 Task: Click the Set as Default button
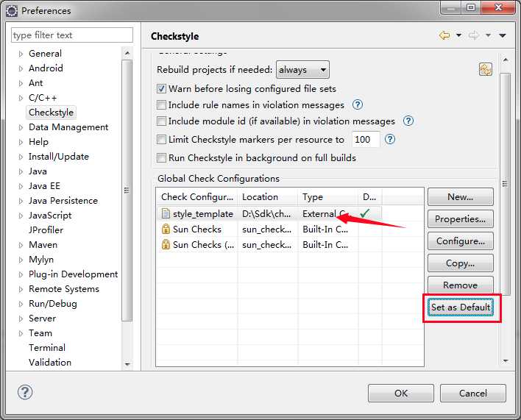tap(461, 307)
